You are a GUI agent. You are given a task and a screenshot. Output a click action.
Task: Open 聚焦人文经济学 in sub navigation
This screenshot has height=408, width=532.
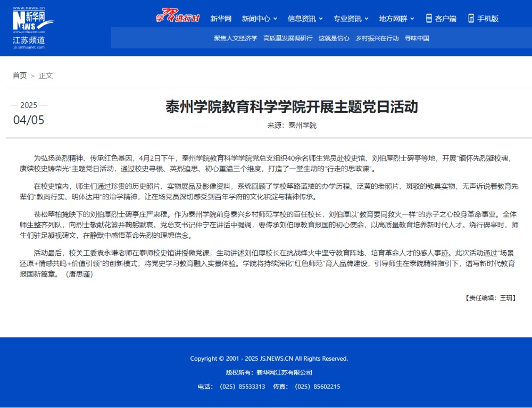click(x=235, y=38)
